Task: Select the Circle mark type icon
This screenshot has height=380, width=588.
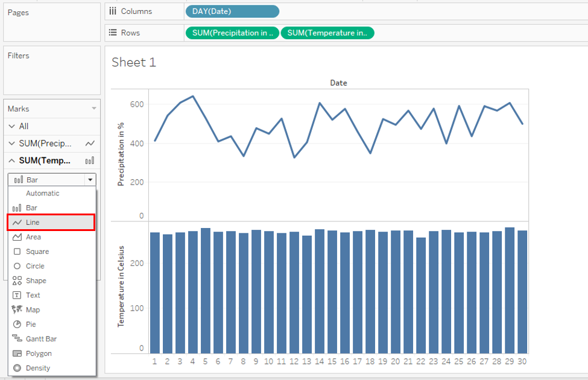Action: [17, 266]
